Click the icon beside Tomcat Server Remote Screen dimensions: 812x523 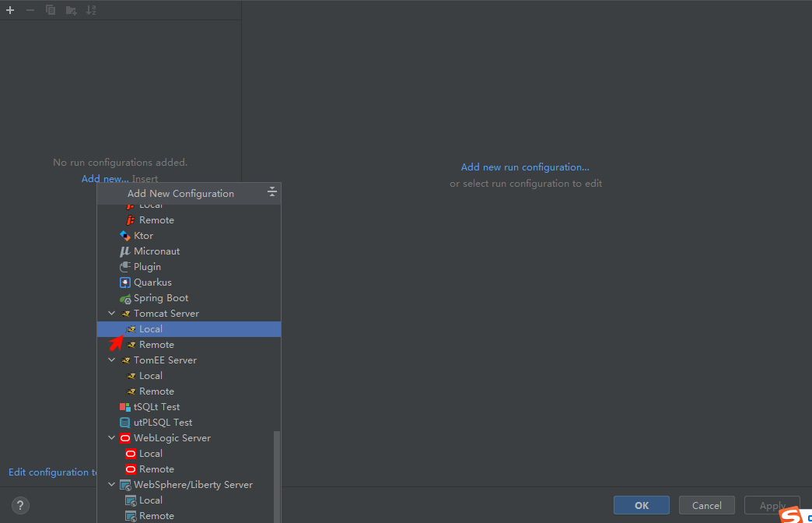click(x=131, y=345)
